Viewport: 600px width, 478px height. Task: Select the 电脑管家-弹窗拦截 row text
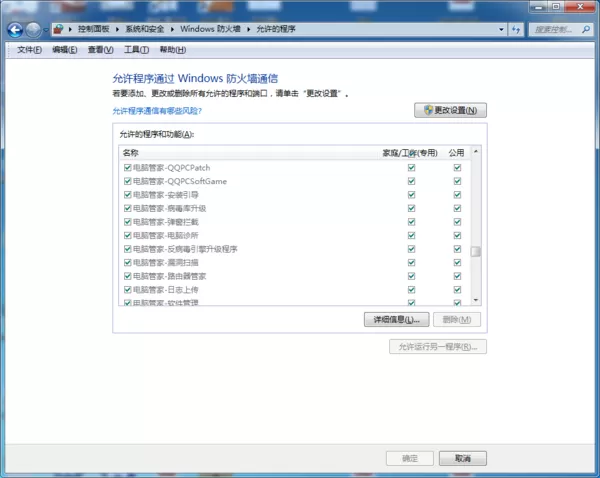[x=166, y=222]
